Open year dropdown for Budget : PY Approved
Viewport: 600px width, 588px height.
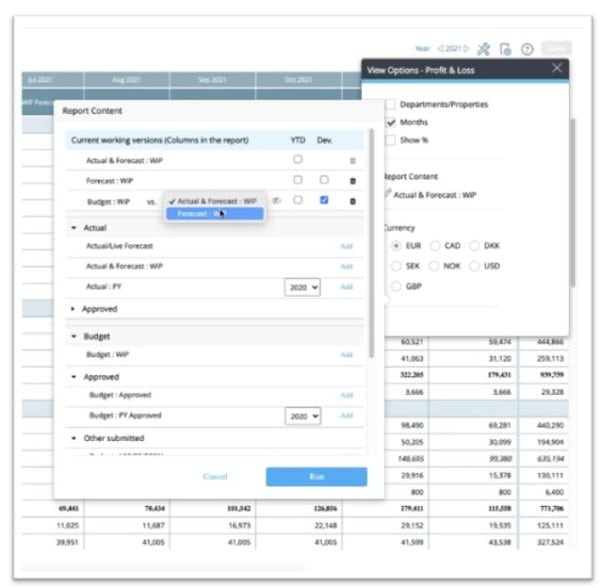(x=302, y=415)
